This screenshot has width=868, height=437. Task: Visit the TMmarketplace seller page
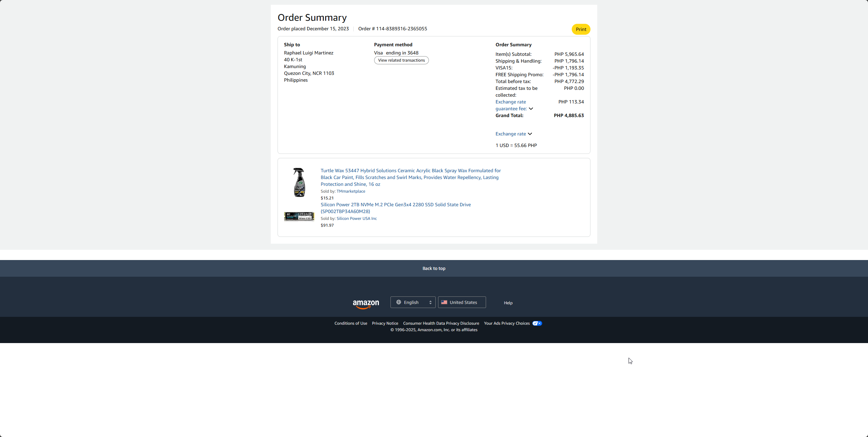click(351, 191)
